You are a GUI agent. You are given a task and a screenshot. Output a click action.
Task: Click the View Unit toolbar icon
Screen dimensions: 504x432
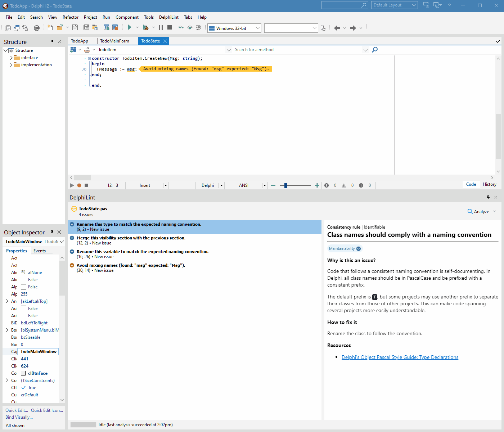pos(8,28)
